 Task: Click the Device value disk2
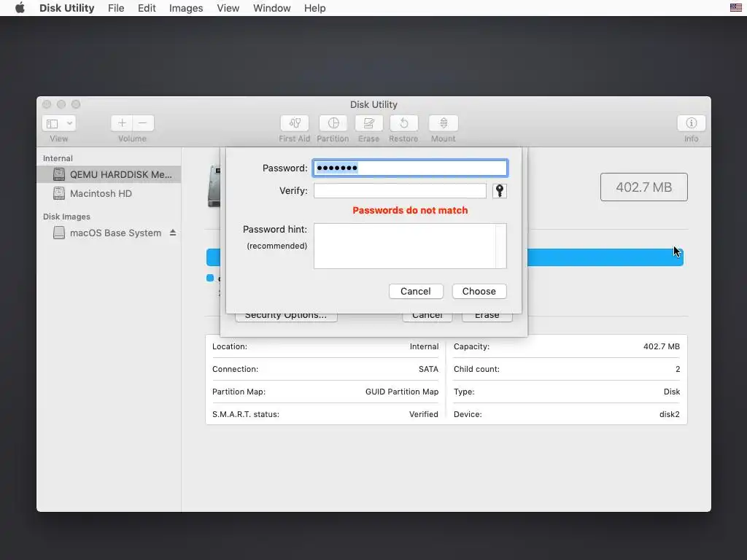(670, 414)
